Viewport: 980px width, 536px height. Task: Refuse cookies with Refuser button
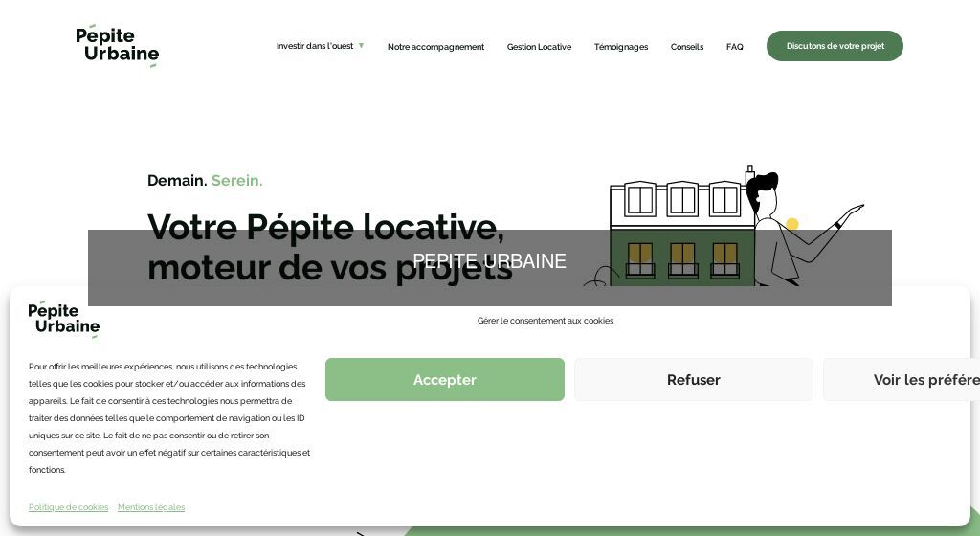pyautogui.click(x=694, y=379)
